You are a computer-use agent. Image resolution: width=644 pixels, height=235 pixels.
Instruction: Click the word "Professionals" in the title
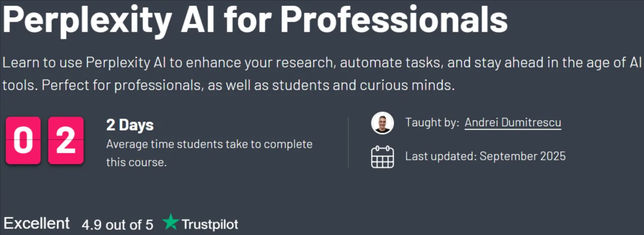click(394, 19)
